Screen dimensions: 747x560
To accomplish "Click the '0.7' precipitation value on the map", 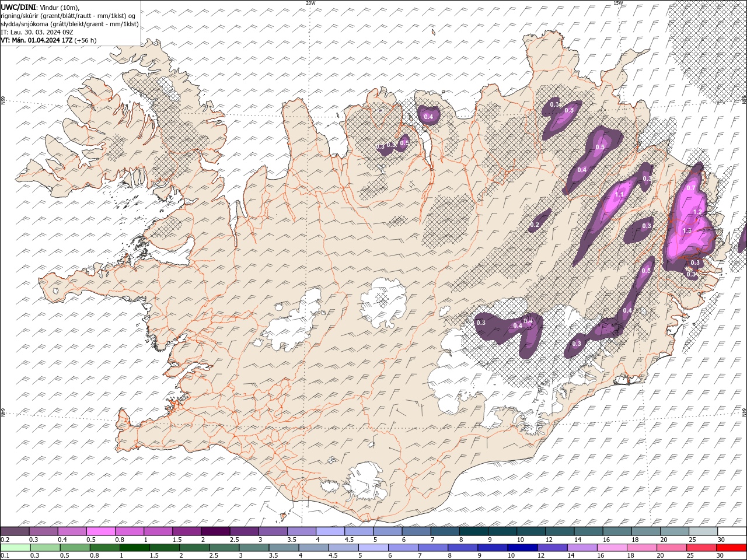I will (691, 188).
